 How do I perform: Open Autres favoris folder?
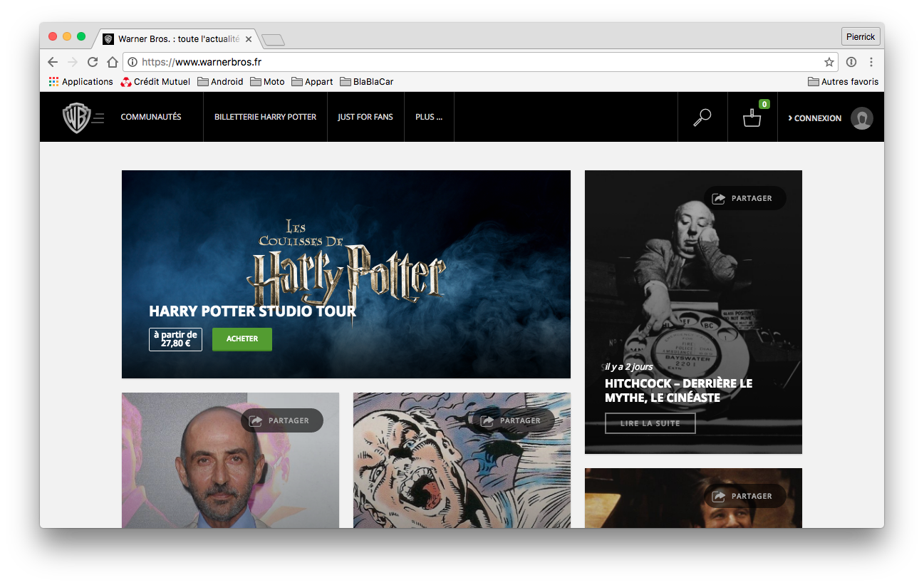tap(843, 82)
